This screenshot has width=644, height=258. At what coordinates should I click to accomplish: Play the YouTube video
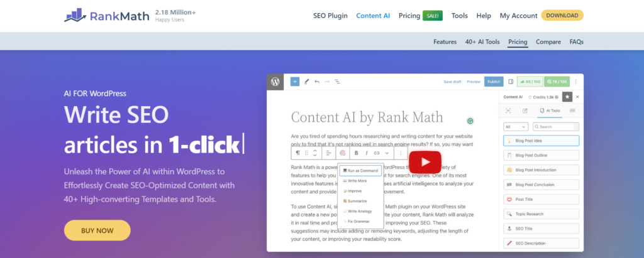point(425,162)
